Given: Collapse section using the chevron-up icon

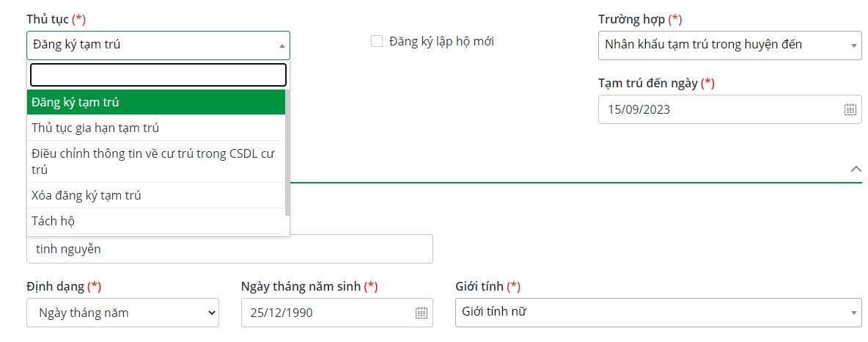Looking at the screenshot, I should click(855, 169).
